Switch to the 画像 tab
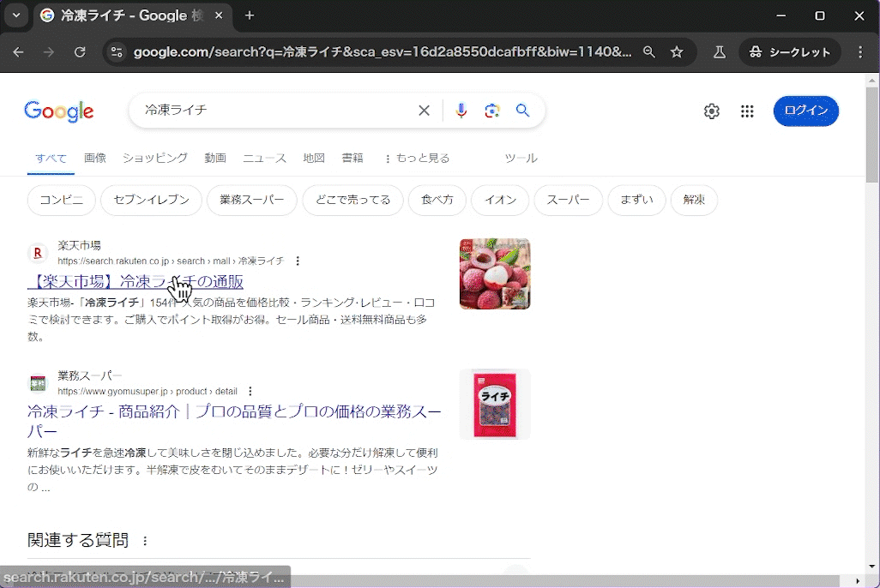This screenshot has height=588, width=880. (95, 159)
